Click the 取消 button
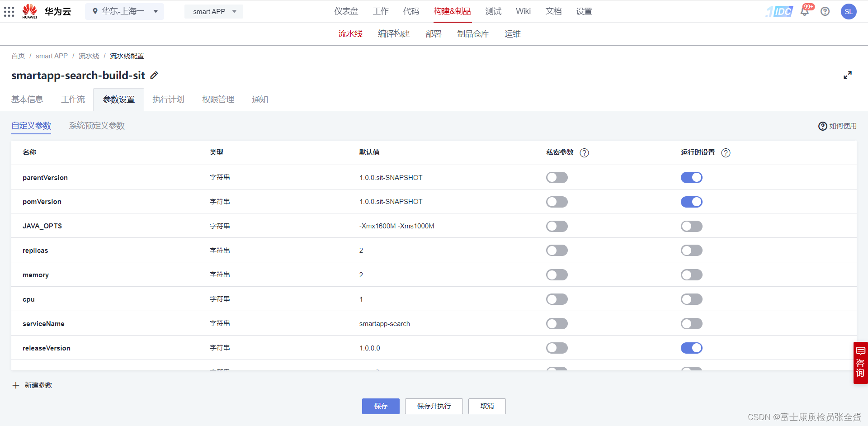This screenshot has width=868, height=426. coord(487,406)
